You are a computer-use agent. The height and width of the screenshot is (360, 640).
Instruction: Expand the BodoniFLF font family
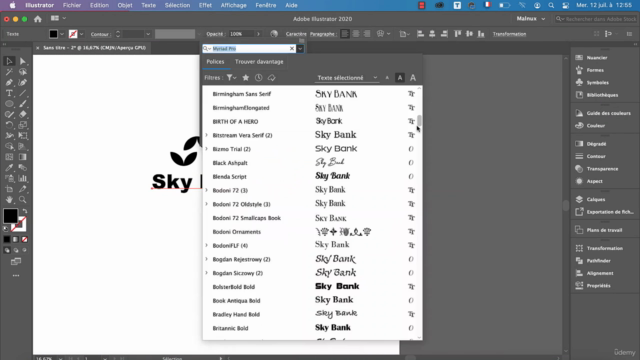[207, 245]
